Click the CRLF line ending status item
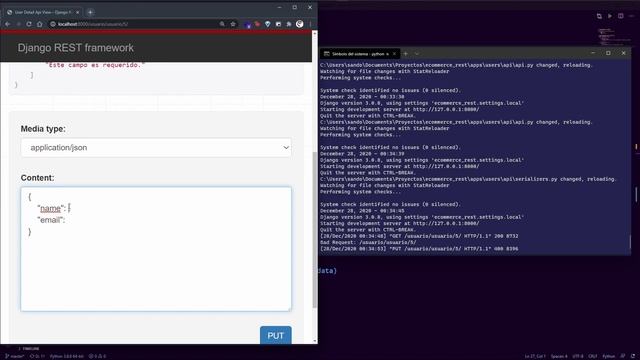The image size is (640, 360). coord(593,356)
